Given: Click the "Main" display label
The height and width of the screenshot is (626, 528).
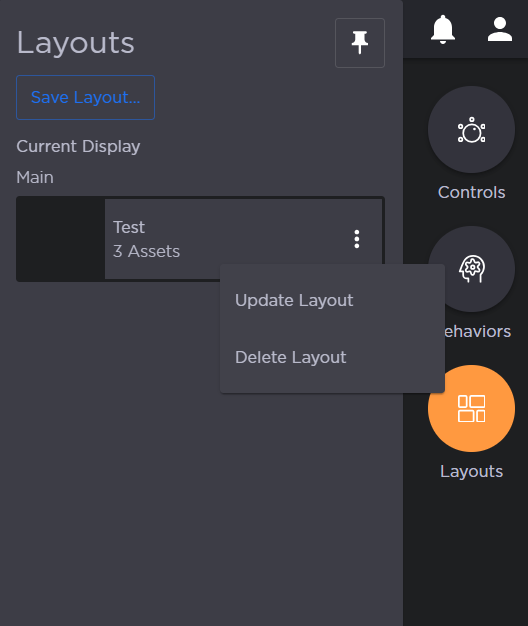Looking at the screenshot, I should pos(35,177).
